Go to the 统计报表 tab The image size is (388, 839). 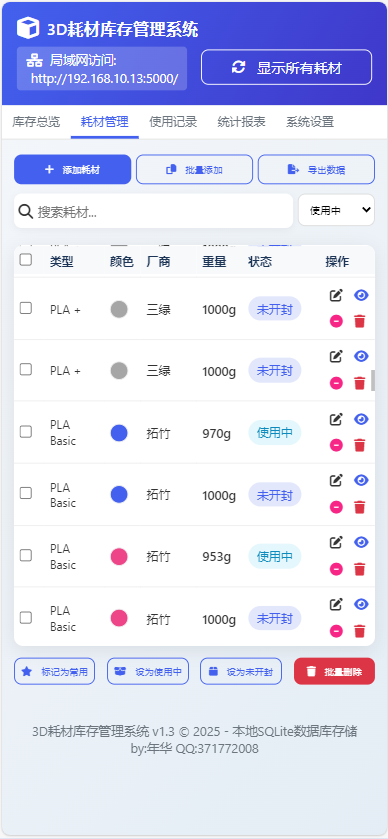tap(242, 122)
